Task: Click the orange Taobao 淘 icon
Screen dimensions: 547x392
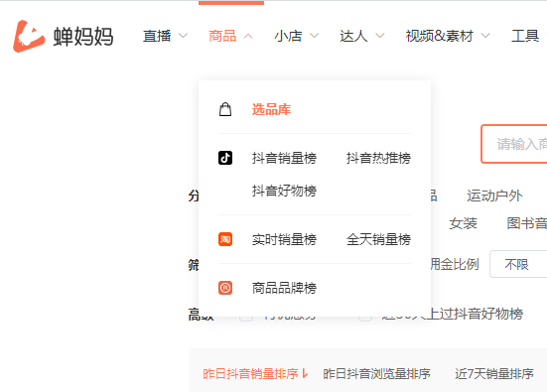Action: click(x=225, y=239)
